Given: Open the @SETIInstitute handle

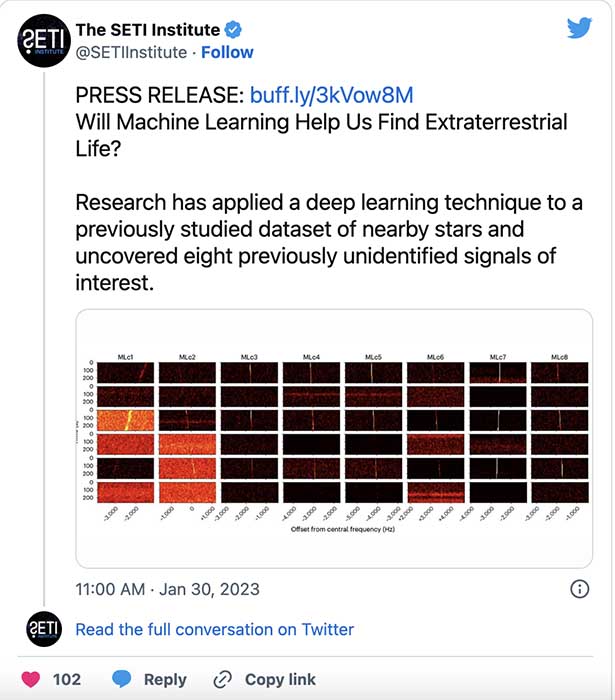Looking at the screenshot, I should pos(131,52).
